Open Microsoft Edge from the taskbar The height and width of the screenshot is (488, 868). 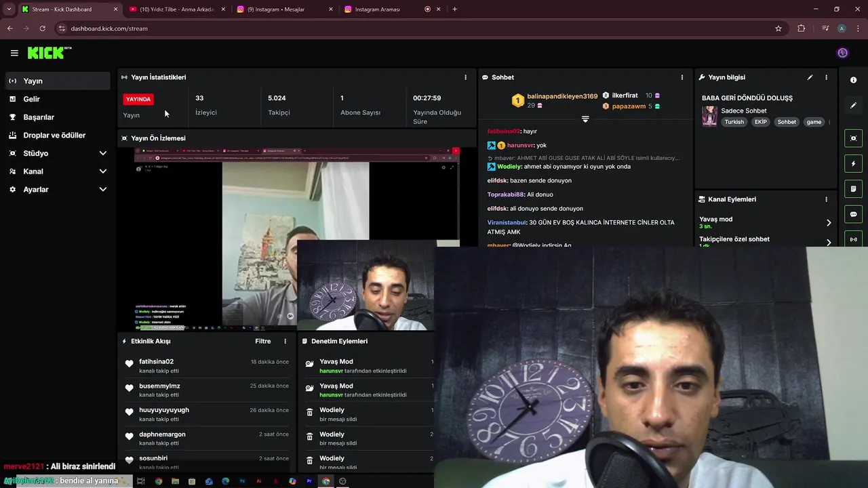click(x=225, y=481)
